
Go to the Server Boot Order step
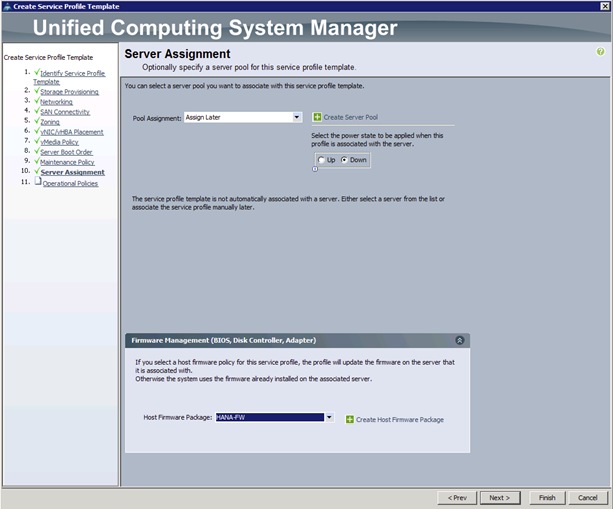coord(66,152)
